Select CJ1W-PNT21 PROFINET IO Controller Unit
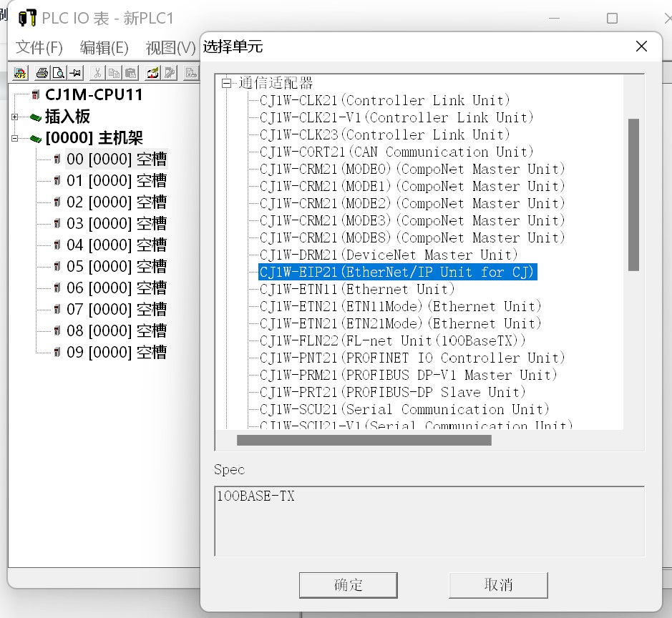672x618 pixels. point(412,358)
